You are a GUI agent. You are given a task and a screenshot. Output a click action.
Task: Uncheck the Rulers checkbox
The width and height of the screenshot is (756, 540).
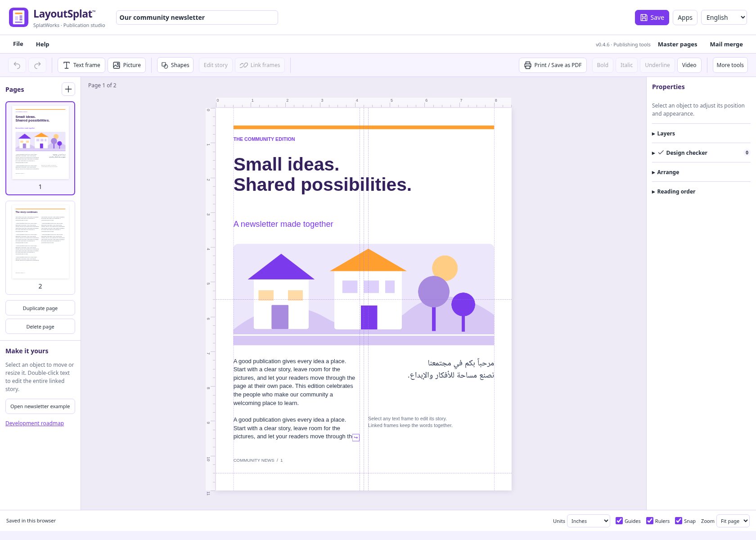coord(650,521)
